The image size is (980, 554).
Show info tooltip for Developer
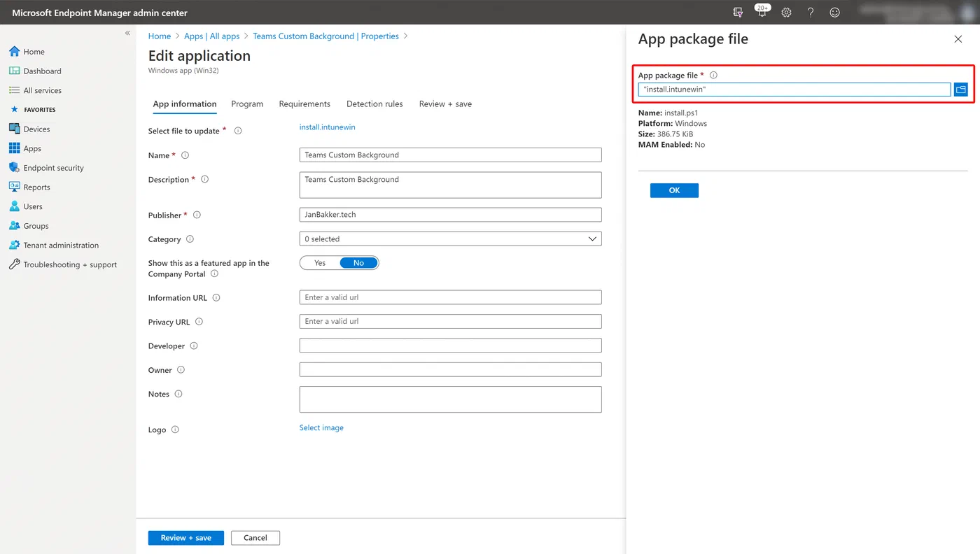pos(194,346)
